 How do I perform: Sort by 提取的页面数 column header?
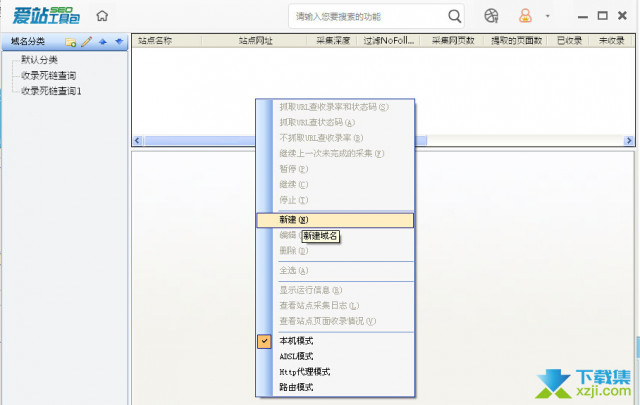click(515, 41)
